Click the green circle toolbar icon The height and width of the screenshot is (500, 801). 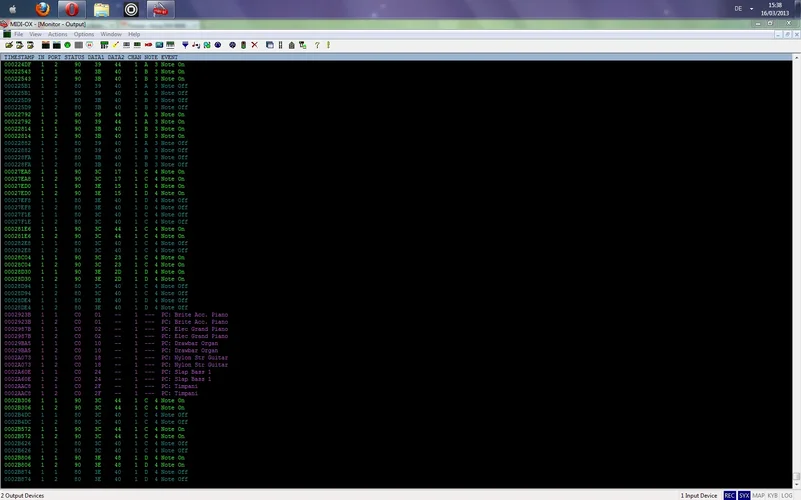point(67,45)
